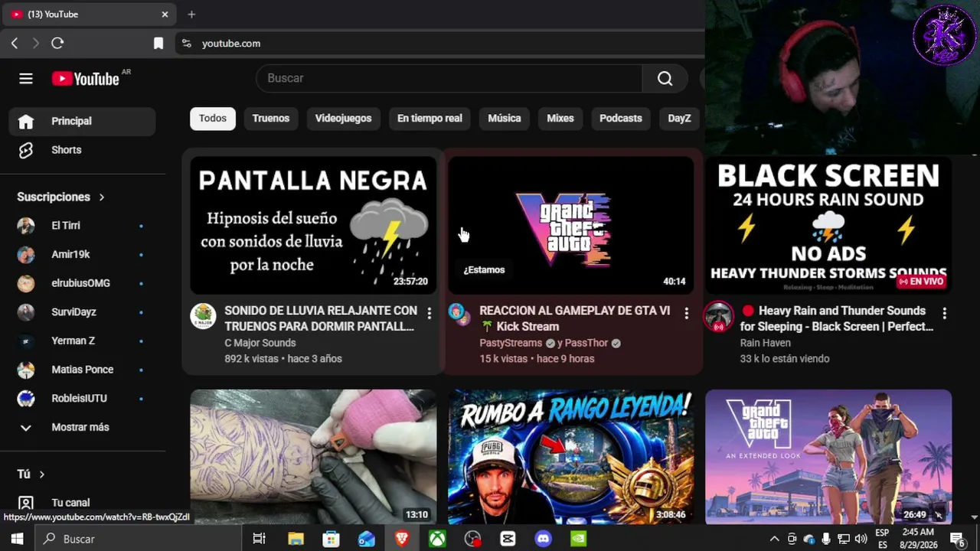Image resolution: width=980 pixels, height=551 pixels.
Task: Select the DayZ filter chip
Action: 679,119
